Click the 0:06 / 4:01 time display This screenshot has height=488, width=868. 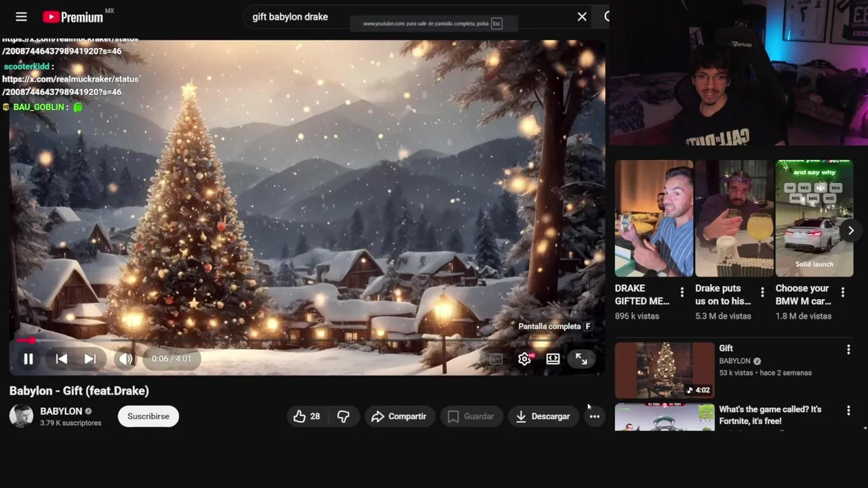[172, 359]
